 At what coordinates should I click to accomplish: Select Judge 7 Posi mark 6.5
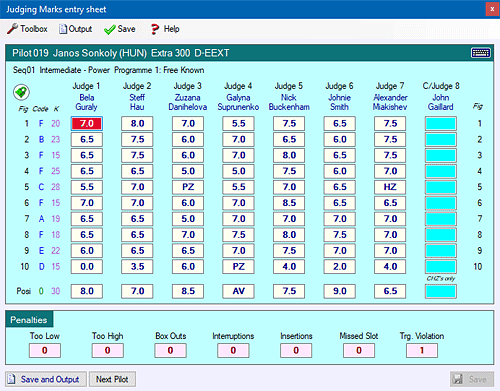[x=390, y=291]
